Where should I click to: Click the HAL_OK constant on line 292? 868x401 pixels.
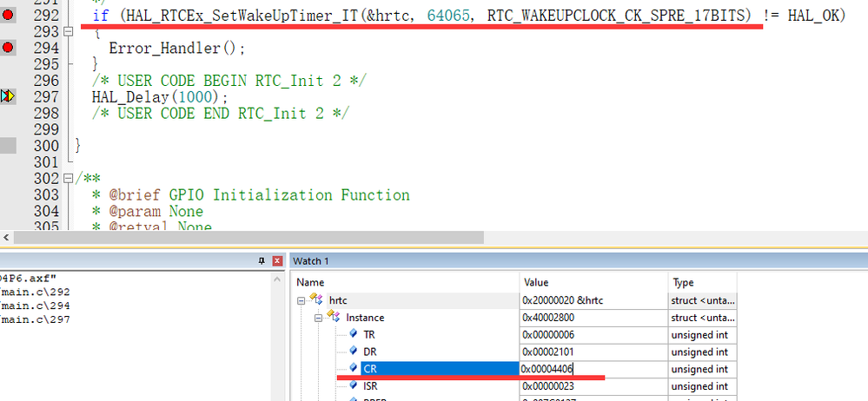pyautogui.click(x=813, y=16)
